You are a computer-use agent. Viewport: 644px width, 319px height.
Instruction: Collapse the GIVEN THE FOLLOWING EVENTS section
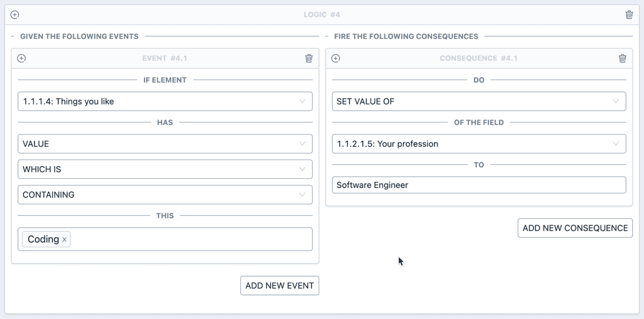tap(13, 36)
